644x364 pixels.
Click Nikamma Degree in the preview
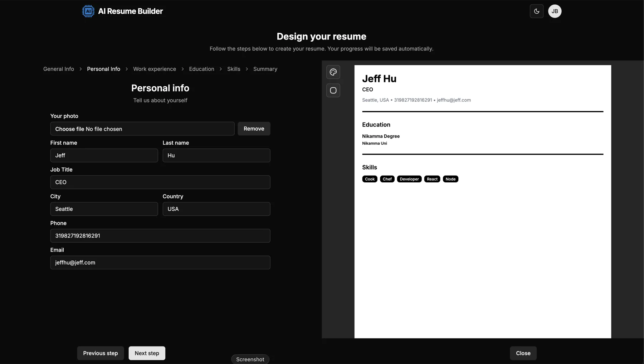pyautogui.click(x=381, y=136)
